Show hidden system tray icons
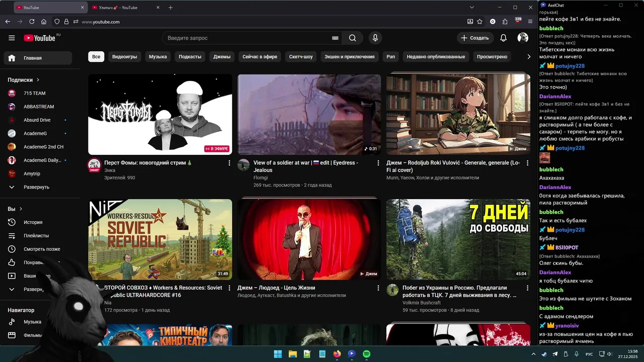Screen dimensions: 644x362 pyautogui.click(x=533, y=354)
